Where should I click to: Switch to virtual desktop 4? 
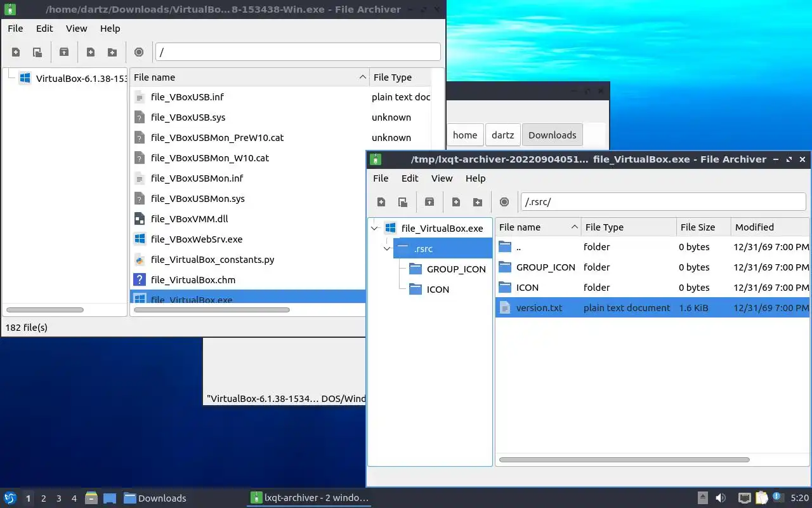(74, 498)
